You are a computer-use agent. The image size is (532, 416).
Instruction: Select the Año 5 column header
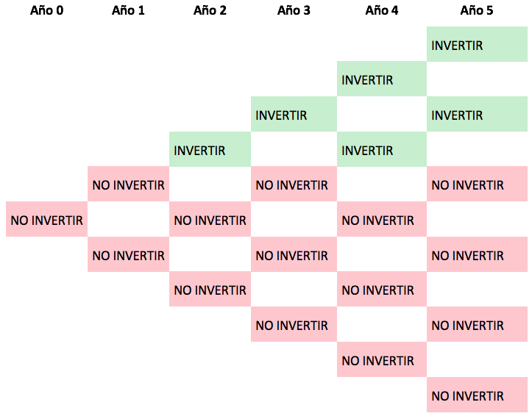477,10
